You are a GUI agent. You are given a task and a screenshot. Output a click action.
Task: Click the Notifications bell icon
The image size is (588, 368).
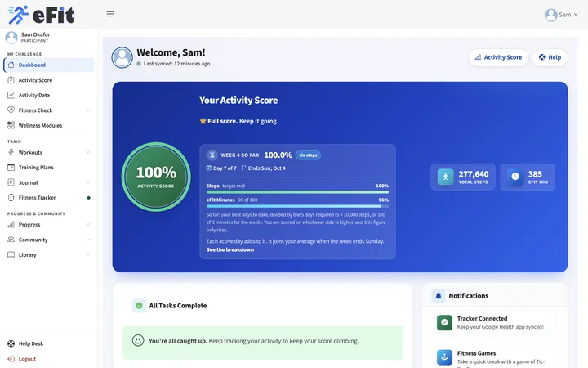pyautogui.click(x=439, y=296)
